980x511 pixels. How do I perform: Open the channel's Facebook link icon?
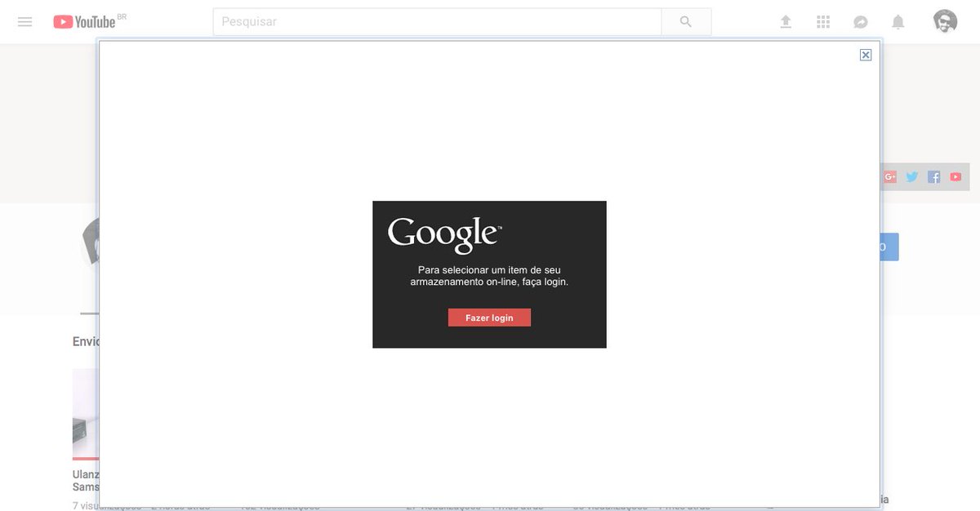(x=934, y=176)
